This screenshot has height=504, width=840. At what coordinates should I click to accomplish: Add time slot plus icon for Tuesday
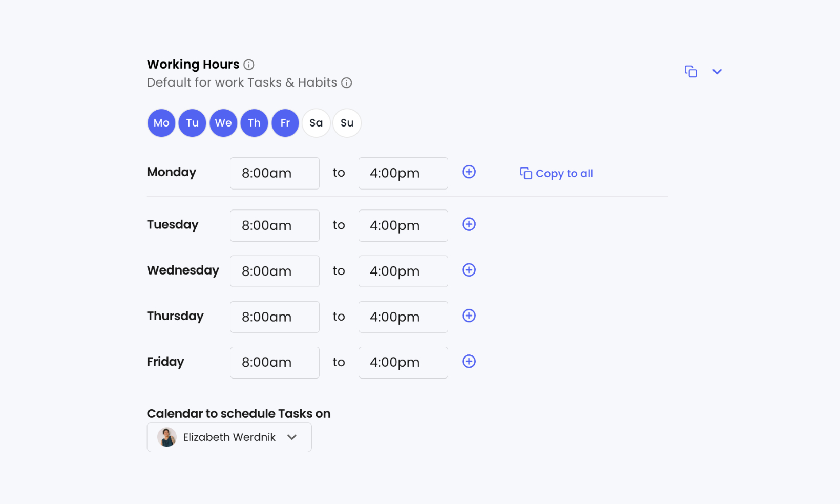pos(469,224)
